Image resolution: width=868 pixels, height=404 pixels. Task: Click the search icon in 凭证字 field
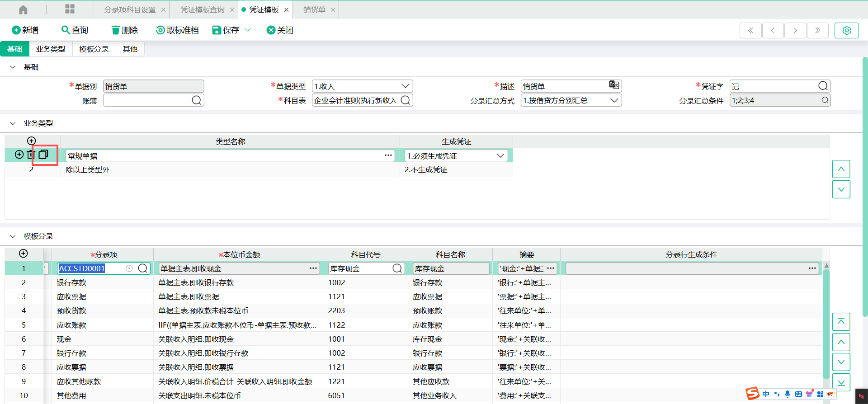(x=823, y=86)
